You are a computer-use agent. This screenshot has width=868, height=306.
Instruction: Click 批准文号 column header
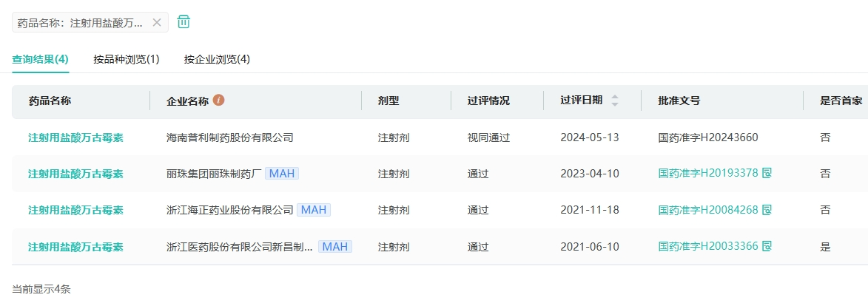[679, 101]
